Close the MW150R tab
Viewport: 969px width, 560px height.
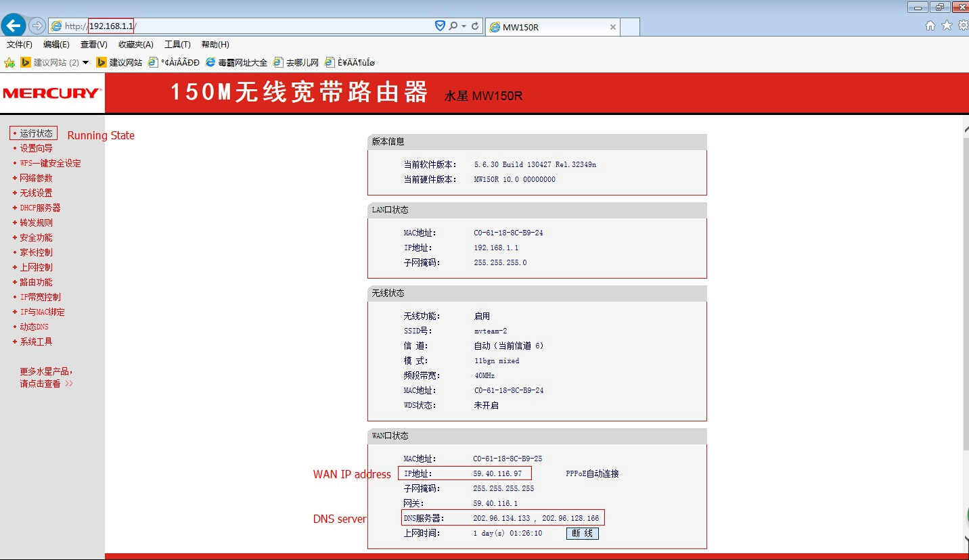pyautogui.click(x=613, y=27)
